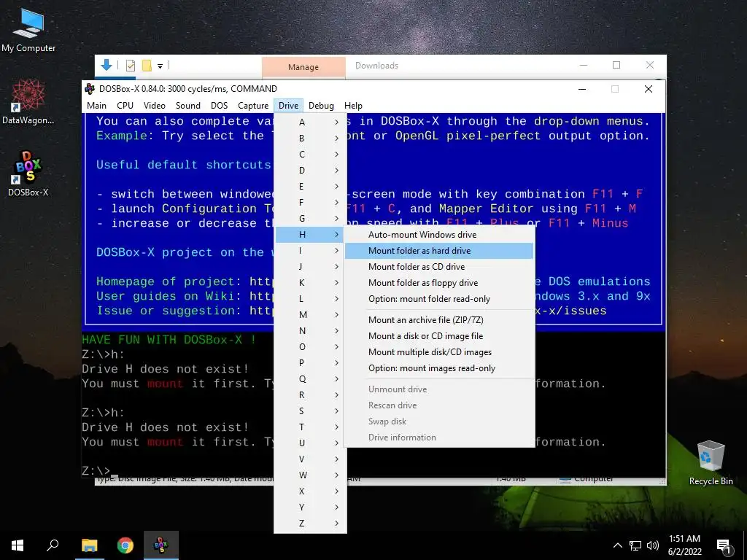Expand drive K submenu
747x560 pixels.
(310, 282)
